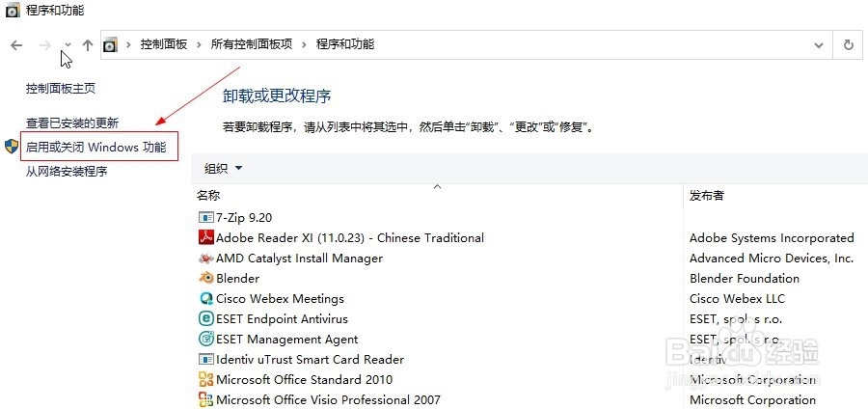Open 启用或关闭 Windows 功能 link
Screen dimensions: 868x409
[95, 148]
